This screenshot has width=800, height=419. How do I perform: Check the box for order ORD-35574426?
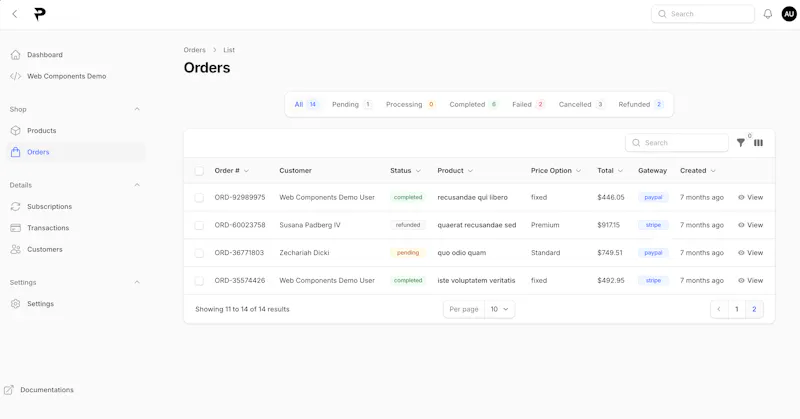tap(199, 281)
